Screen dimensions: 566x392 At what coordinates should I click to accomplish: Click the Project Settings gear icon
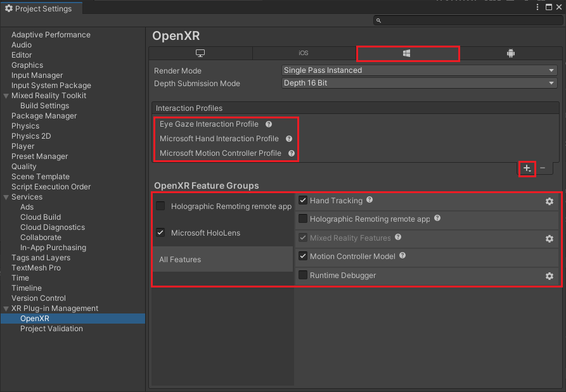pos(9,8)
